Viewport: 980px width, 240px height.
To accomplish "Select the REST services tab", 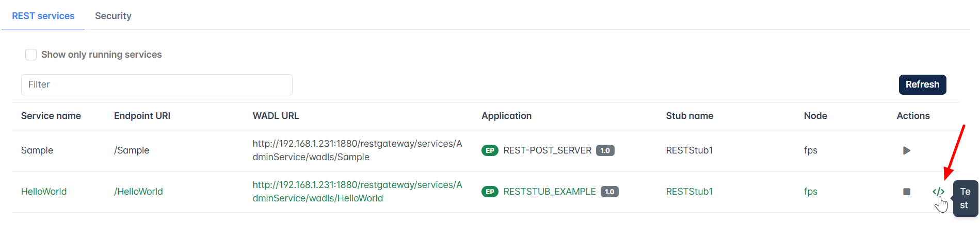I will pos(43,16).
